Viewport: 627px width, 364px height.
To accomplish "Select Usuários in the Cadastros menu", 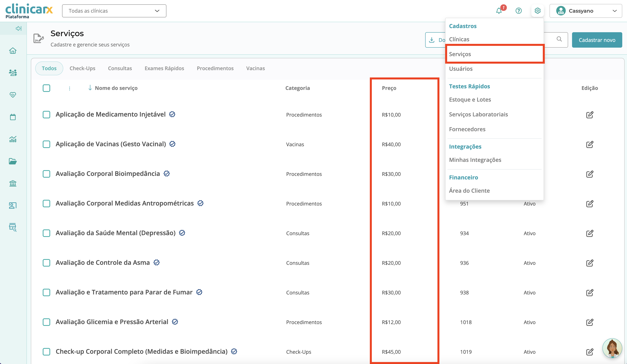I will pos(461,69).
